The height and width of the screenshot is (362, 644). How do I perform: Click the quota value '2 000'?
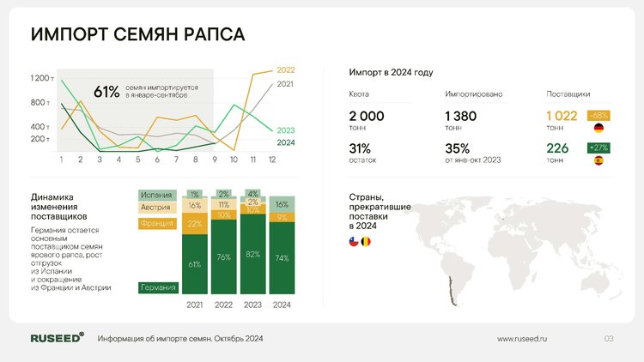(367, 116)
